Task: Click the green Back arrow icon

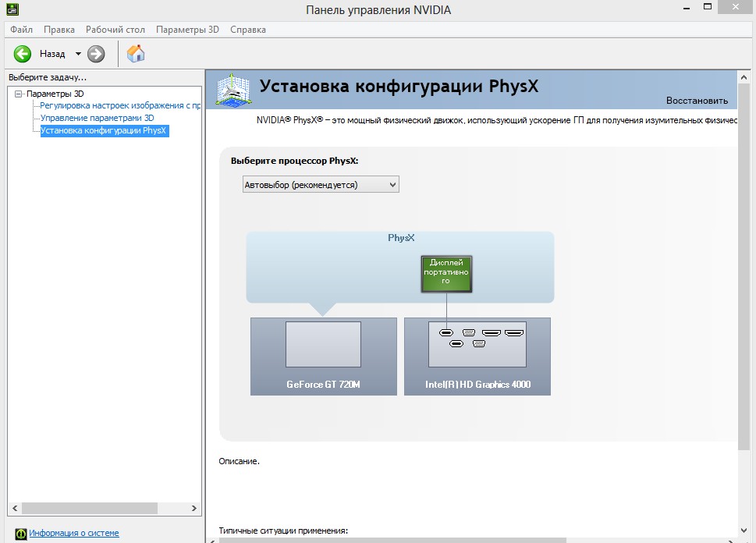Action: 22,54
